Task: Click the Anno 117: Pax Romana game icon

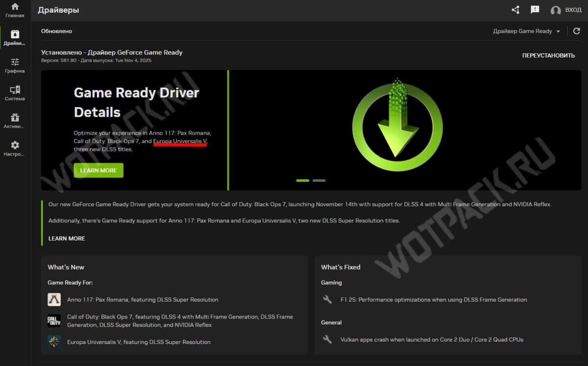Action: [x=54, y=299]
